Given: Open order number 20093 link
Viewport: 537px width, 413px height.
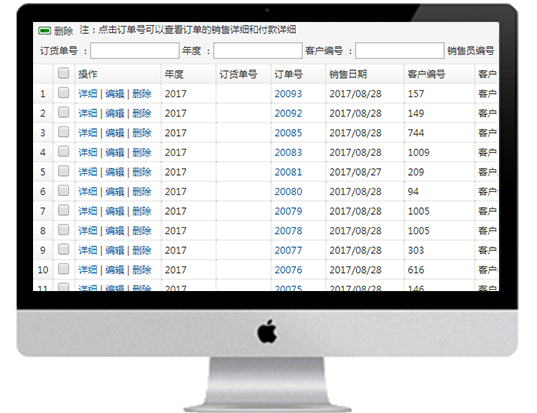Looking at the screenshot, I should pyautogui.click(x=288, y=93).
